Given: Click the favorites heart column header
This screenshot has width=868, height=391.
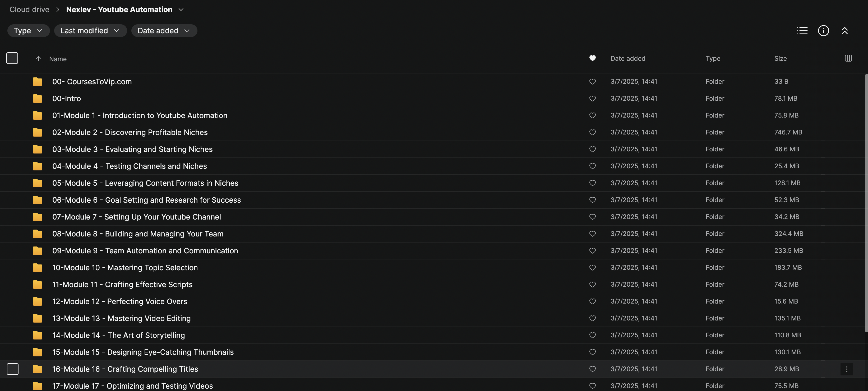Looking at the screenshot, I should [x=592, y=58].
